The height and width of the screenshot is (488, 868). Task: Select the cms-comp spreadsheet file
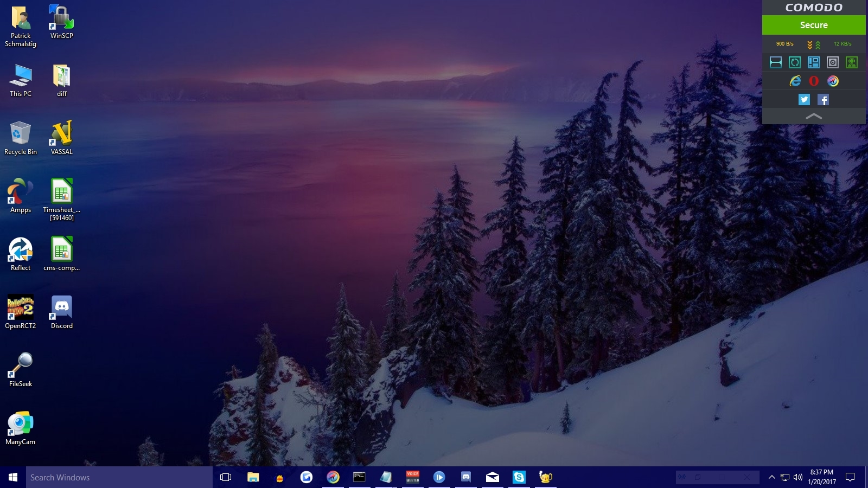click(x=61, y=254)
